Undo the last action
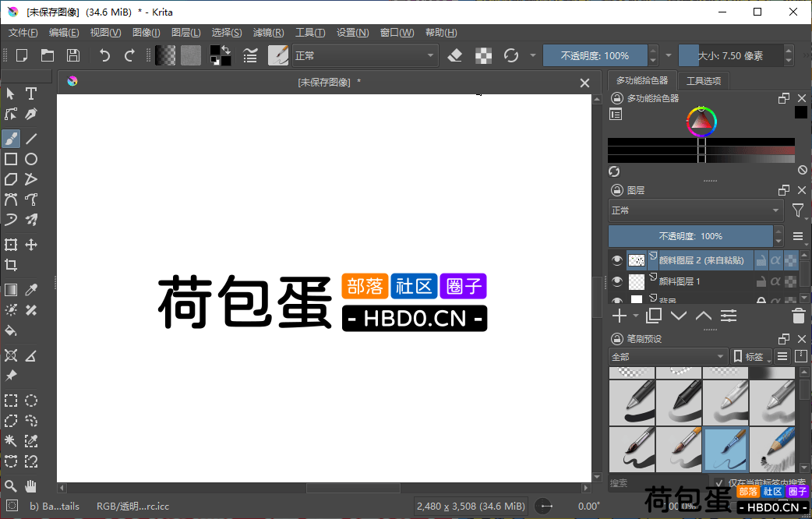Image resolution: width=812 pixels, height=519 pixels. pyautogui.click(x=104, y=55)
